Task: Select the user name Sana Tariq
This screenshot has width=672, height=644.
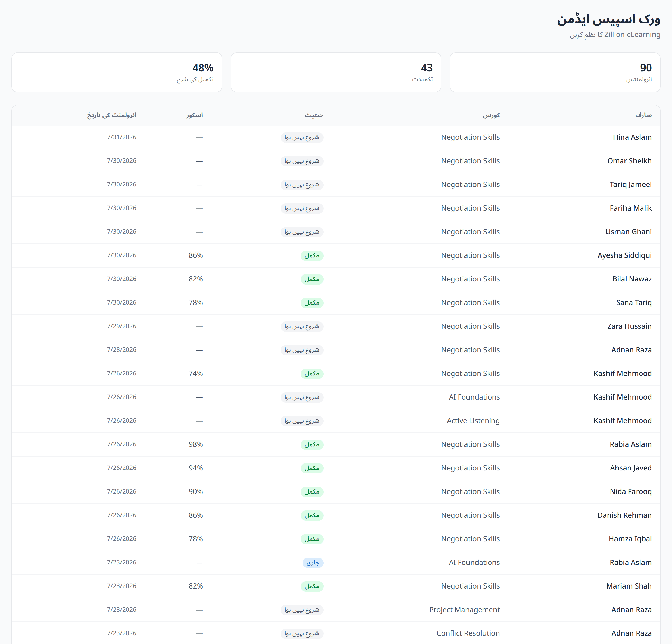Action: pos(634,303)
